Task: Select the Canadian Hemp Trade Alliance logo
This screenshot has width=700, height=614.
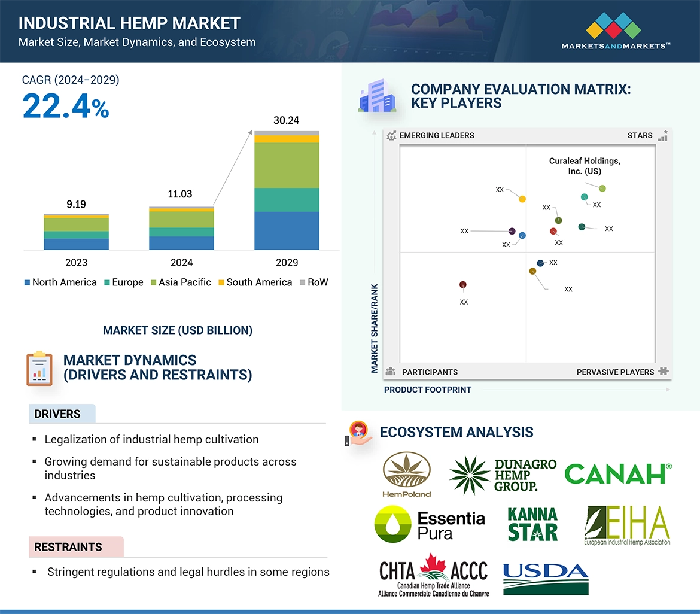Action: [x=434, y=575]
